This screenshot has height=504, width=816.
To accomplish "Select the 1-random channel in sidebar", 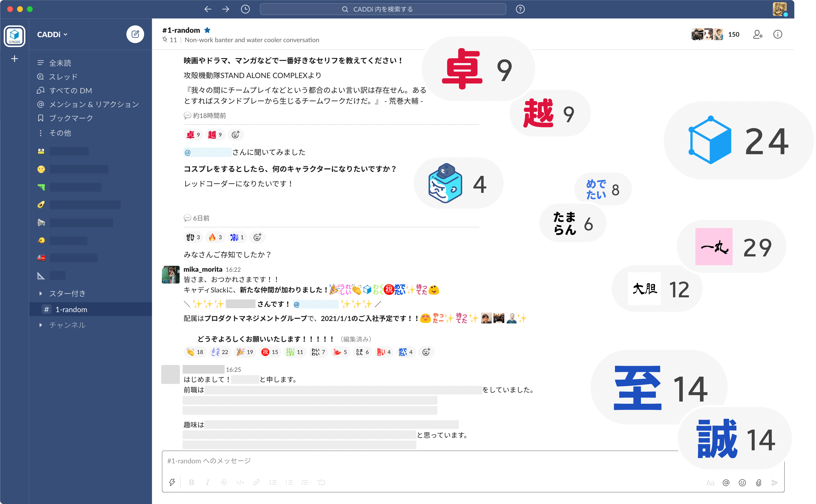I will coord(90,309).
